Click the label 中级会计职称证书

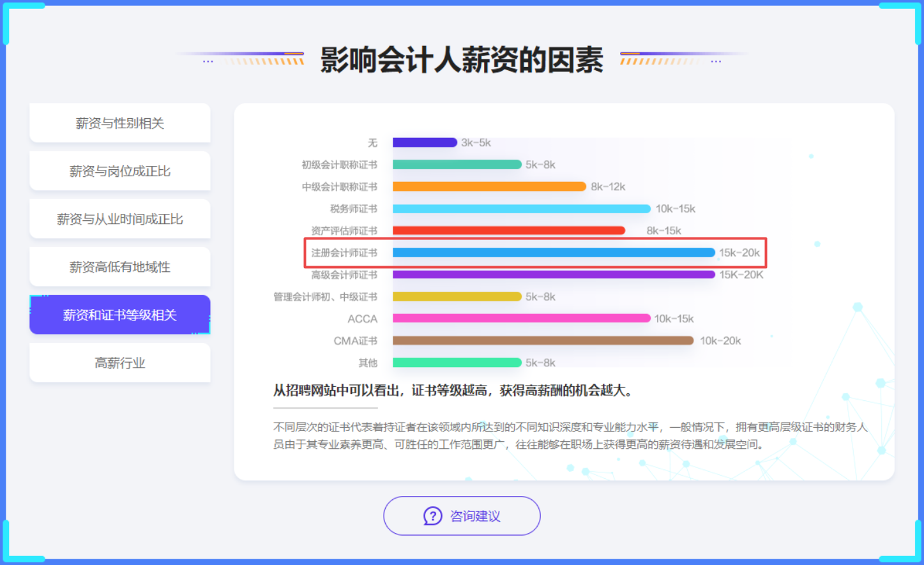pyautogui.click(x=340, y=186)
